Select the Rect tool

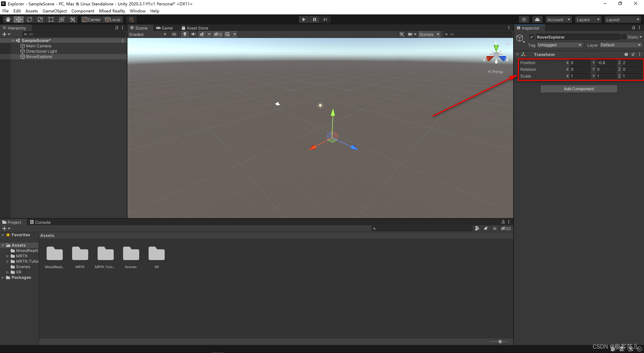(x=51, y=19)
